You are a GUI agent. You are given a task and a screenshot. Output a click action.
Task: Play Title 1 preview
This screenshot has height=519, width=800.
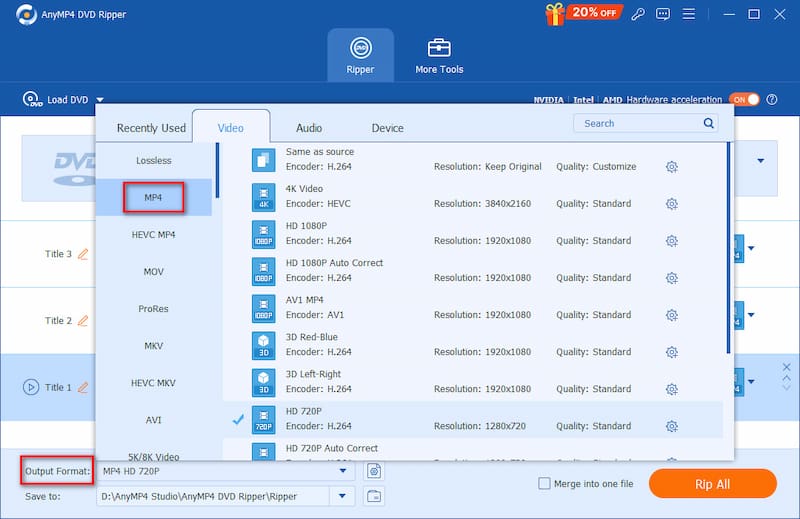[x=31, y=387]
